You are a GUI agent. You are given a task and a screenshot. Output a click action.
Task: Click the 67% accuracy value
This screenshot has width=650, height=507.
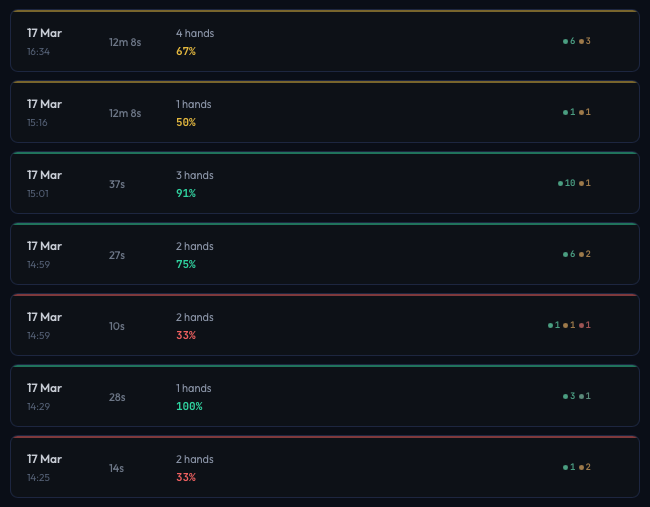(186, 51)
